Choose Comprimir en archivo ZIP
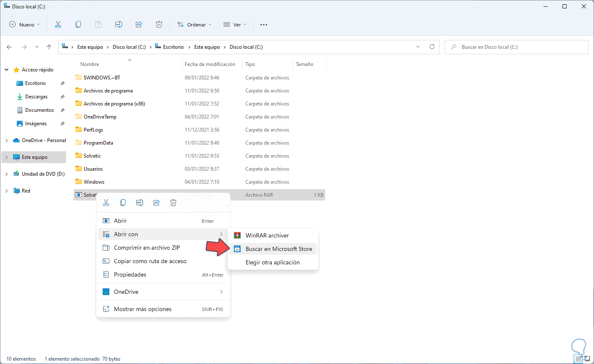594x364 pixels. pos(164,248)
